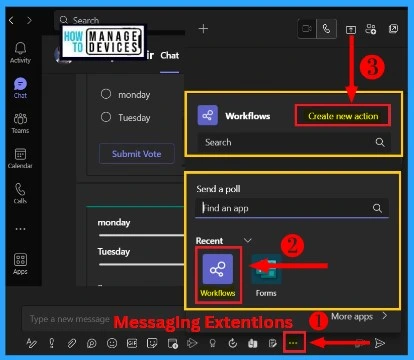Click the notes-with-pencil icon in toolbar
Viewport: 414px width, 360px height.
[273, 343]
